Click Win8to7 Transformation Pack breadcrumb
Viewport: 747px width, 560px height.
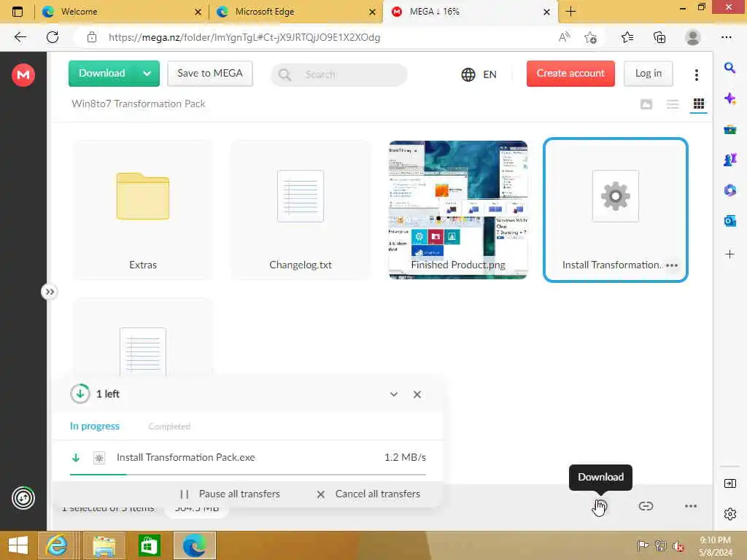pos(138,104)
